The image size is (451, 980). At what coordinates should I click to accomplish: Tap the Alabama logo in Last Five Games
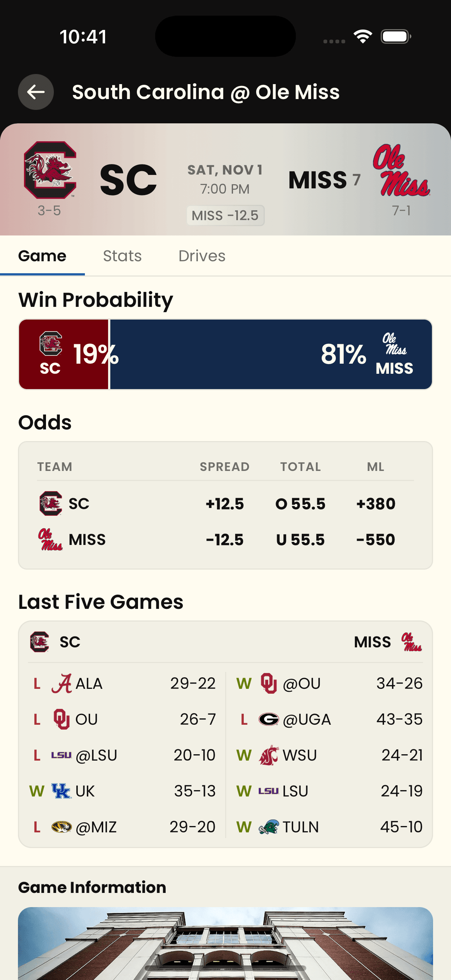(62, 684)
